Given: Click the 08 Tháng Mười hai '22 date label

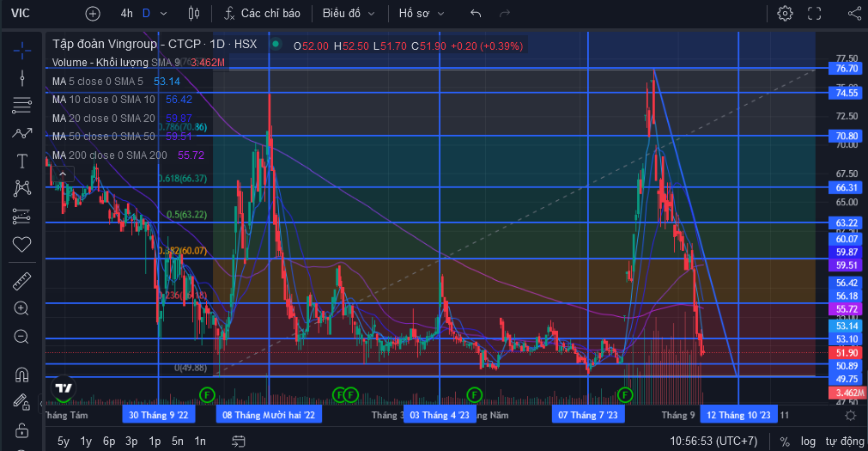Looking at the screenshot, I should tap(269, 415).
